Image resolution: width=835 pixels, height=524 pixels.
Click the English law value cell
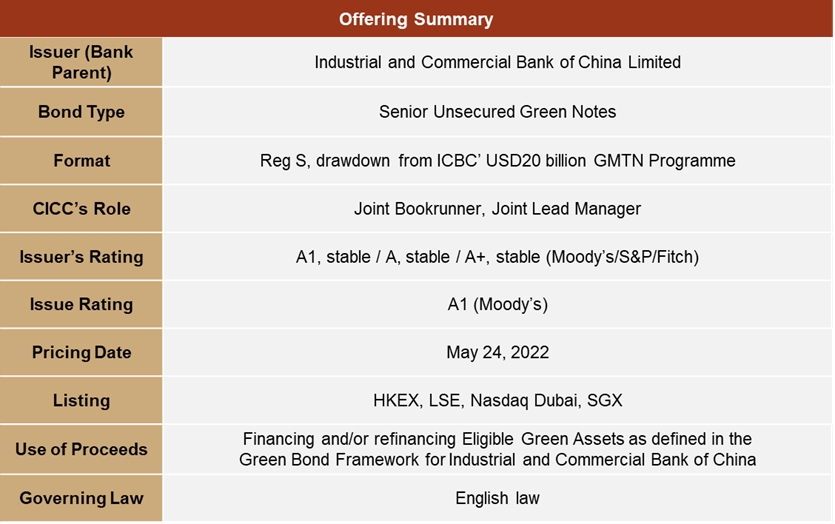pos(497,498)
